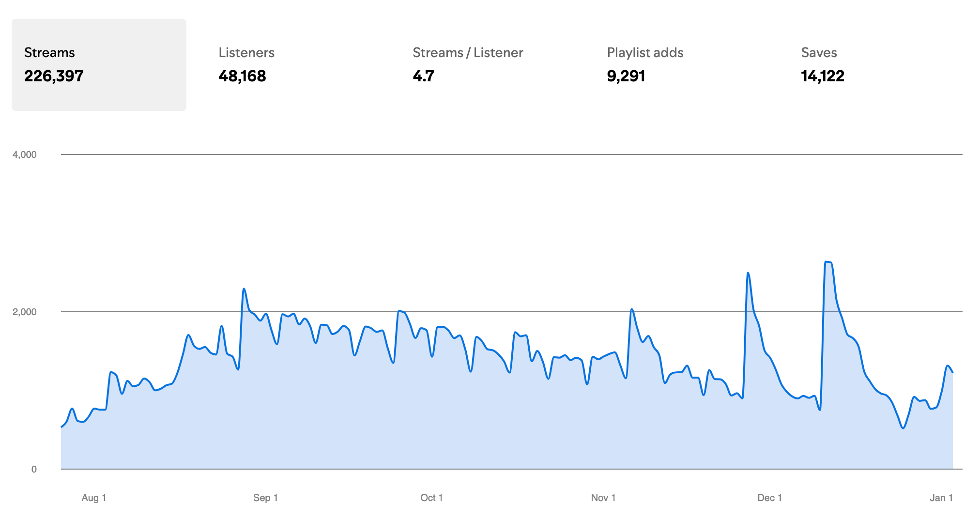Click the spike peak just after Nov 1
980x518 pixels.
coord(632,309)
